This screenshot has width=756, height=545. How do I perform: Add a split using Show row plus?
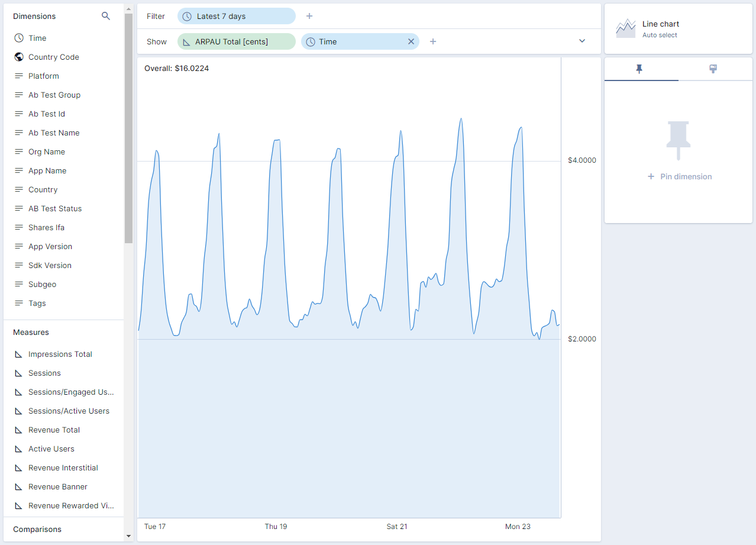[x=433, y=41]
